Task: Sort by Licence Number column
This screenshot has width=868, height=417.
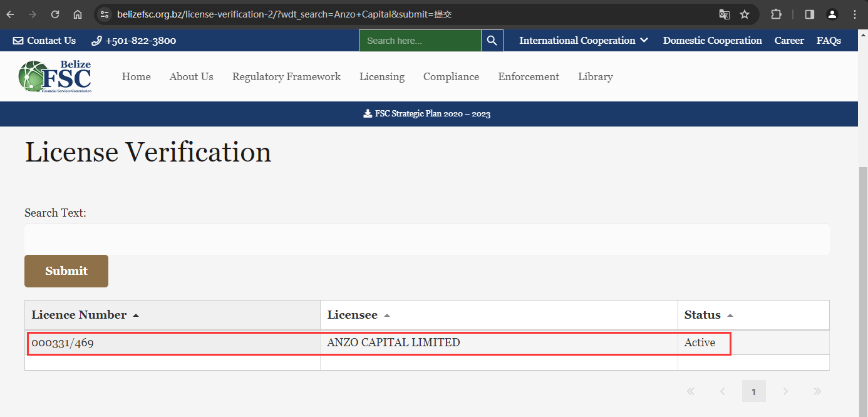Action: (x=172, y=315)
